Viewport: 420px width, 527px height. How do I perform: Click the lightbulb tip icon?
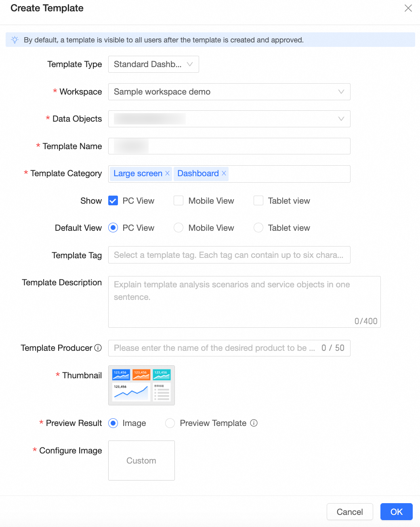15,40
